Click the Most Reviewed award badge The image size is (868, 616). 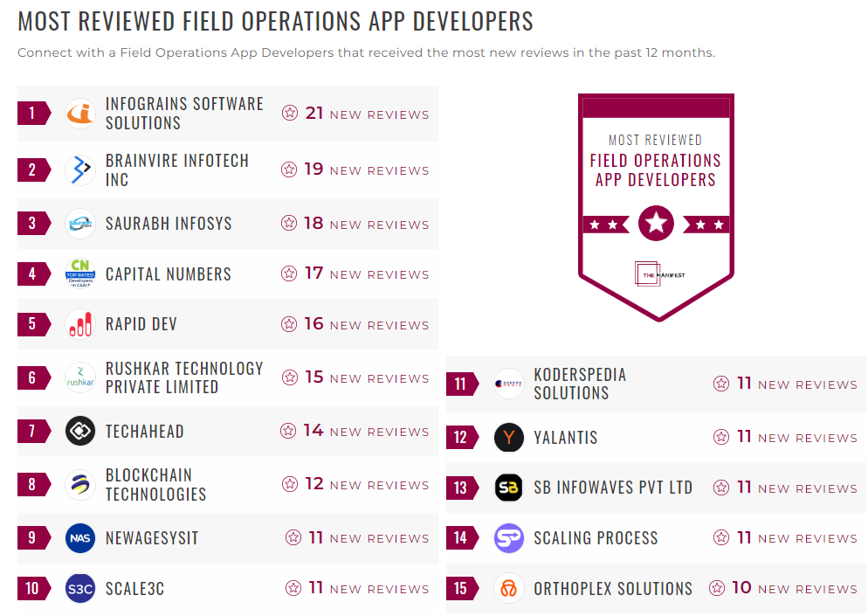(x=656, y=205)
